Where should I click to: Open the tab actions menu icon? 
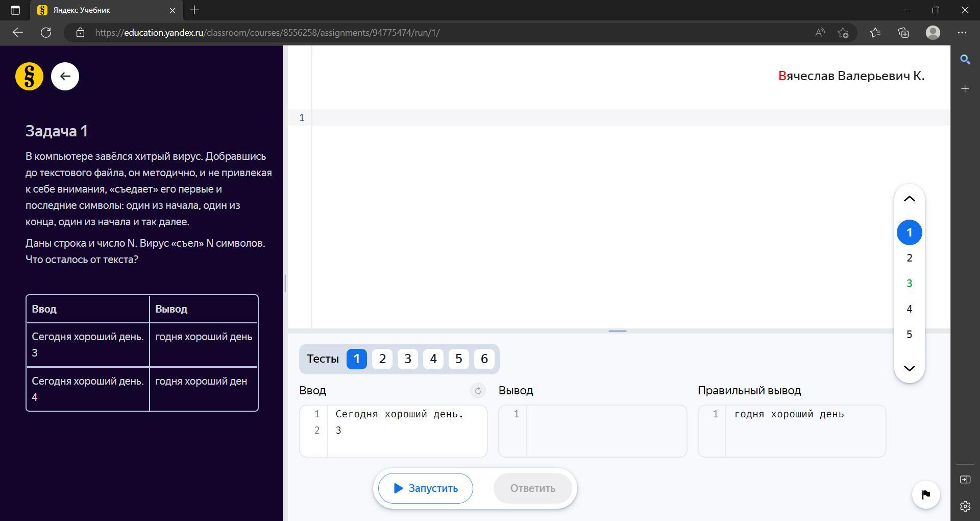15,10
